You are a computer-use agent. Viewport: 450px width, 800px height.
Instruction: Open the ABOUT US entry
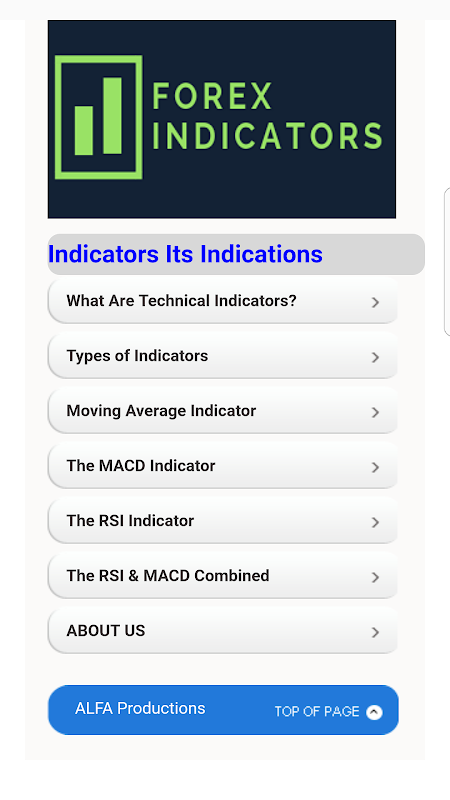pyautogui.click(x=223, y=631)
